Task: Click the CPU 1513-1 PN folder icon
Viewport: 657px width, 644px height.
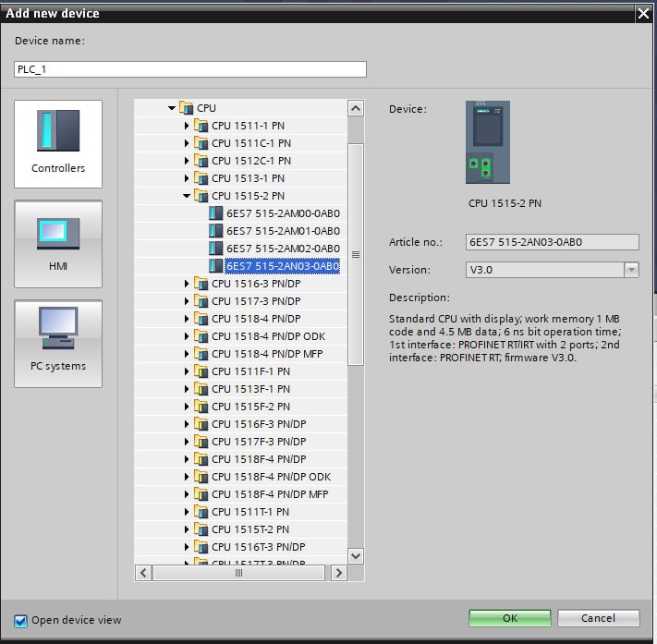Action: pos(201,178)
